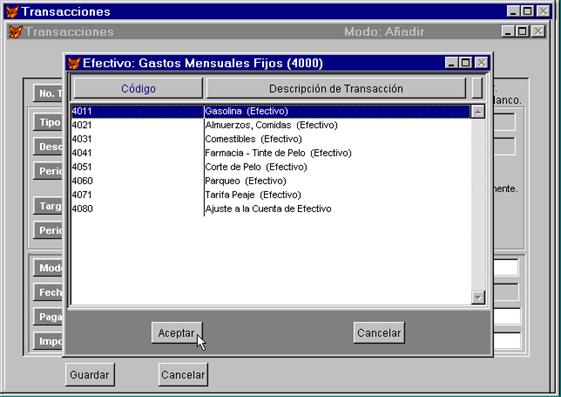Screen dimensions: 561x397
Task: Click the fox icon of outer Transacciones window
Action: tap(12, 11)
